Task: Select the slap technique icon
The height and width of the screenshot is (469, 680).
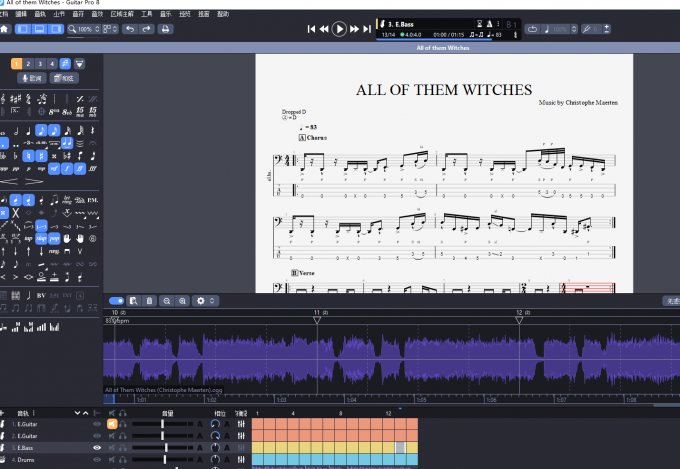Action: [x=41, y=239]
